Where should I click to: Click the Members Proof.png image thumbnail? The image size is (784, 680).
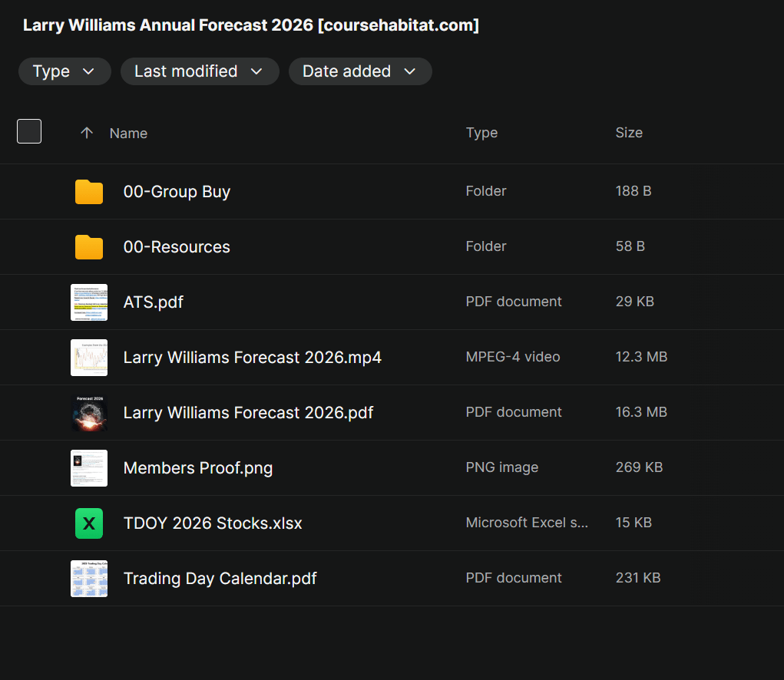[88, 467]
